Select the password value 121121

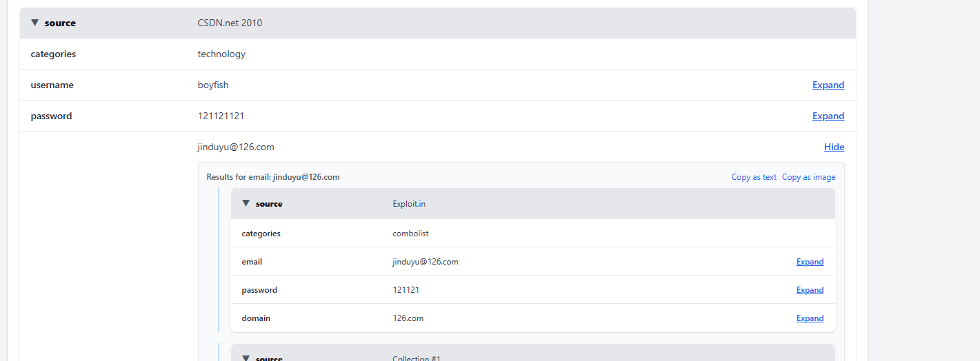(406, 290)
